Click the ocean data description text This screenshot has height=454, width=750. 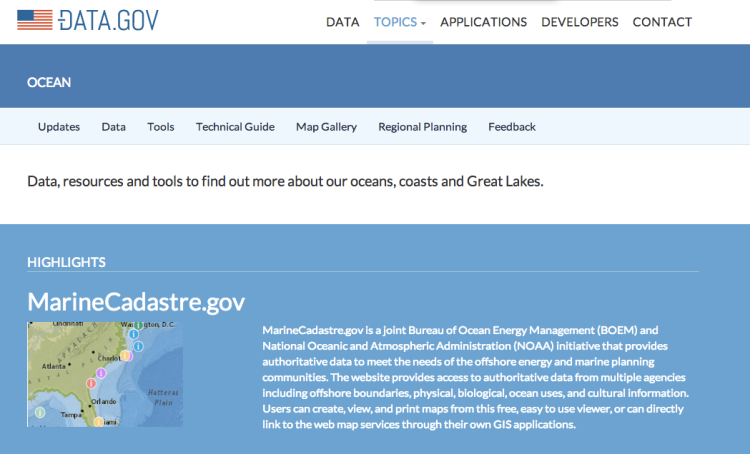click(286, 181)
